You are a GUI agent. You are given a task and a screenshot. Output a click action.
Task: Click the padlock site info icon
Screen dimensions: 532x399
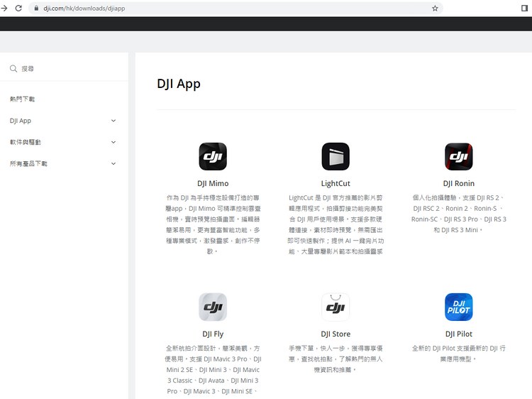pos(36,8)
